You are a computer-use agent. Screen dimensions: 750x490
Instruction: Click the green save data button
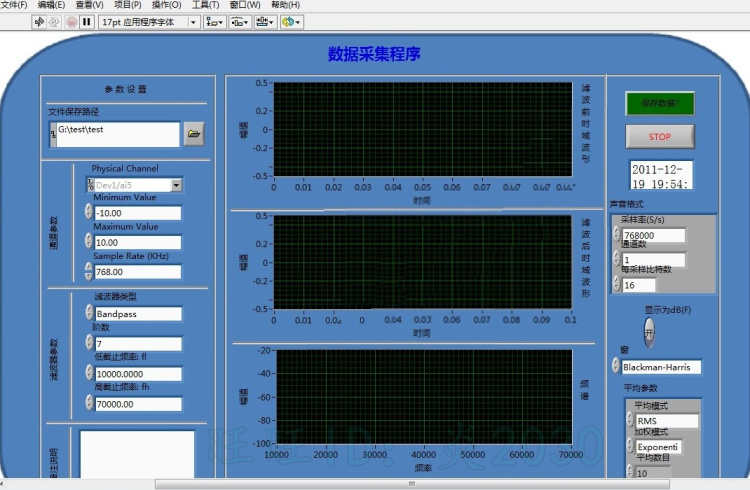coord(660,103)
